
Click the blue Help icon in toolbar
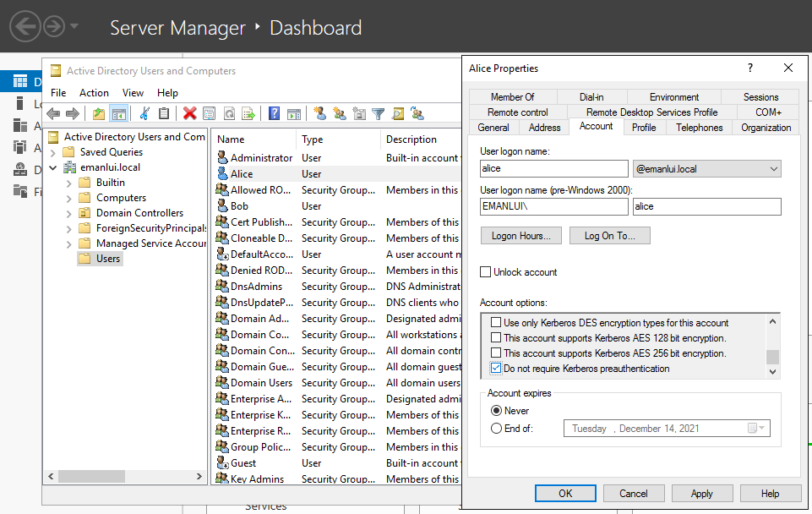pyautogui.click(x=274, y=113)
